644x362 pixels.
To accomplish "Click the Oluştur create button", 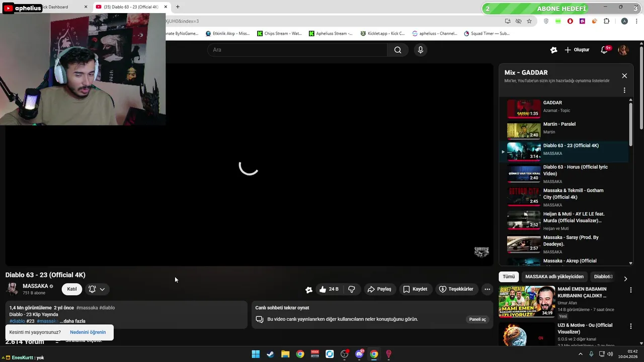I will pos(577,50).
